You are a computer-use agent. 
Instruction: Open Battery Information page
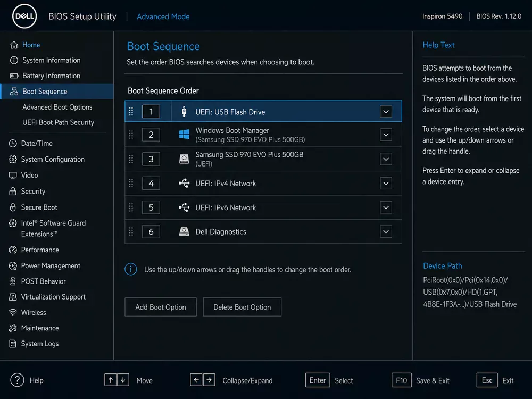coord(51,76)
